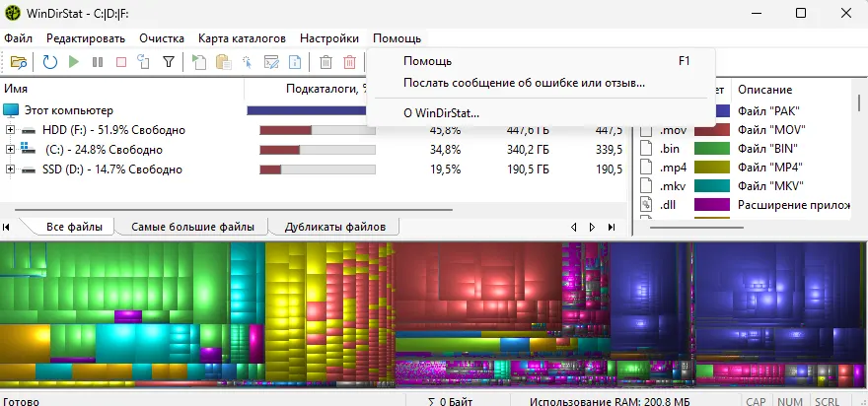Click the red stop square icon
Screen dimensions: 868x406
121,62
